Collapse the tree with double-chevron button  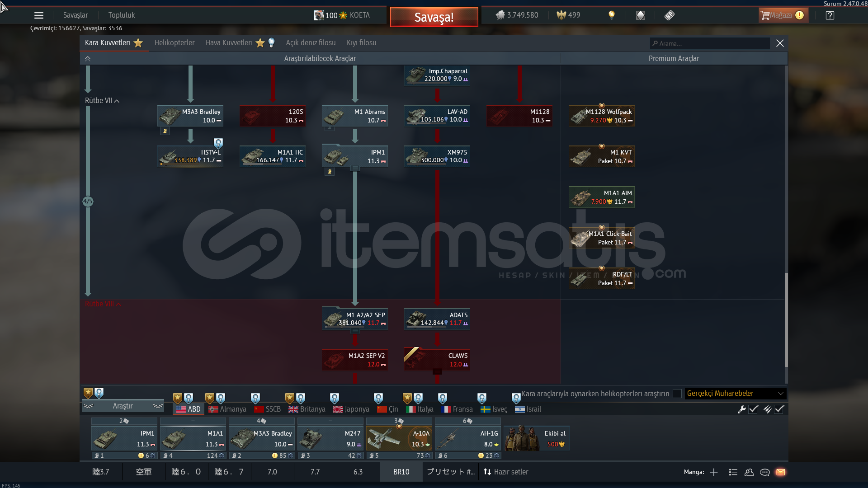click(88, 59)
